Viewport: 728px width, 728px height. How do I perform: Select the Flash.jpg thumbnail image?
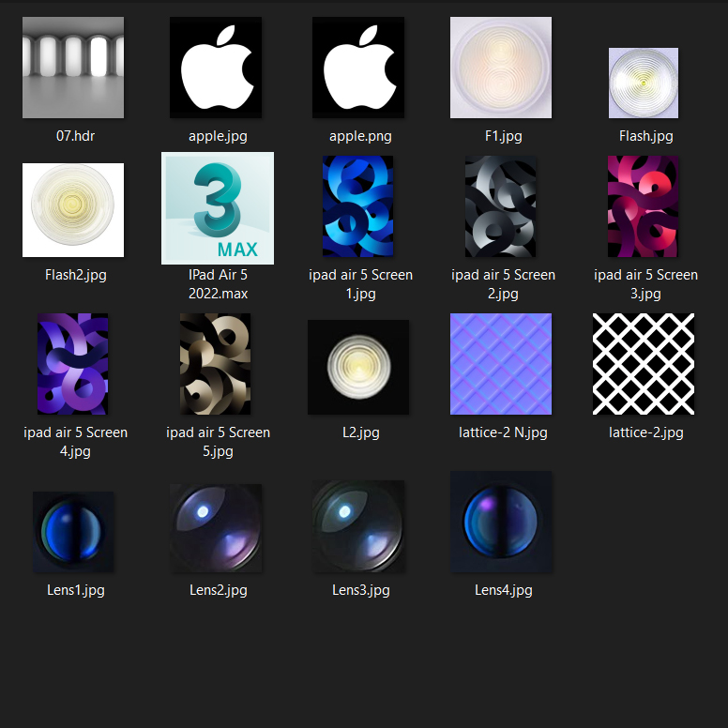643,83
